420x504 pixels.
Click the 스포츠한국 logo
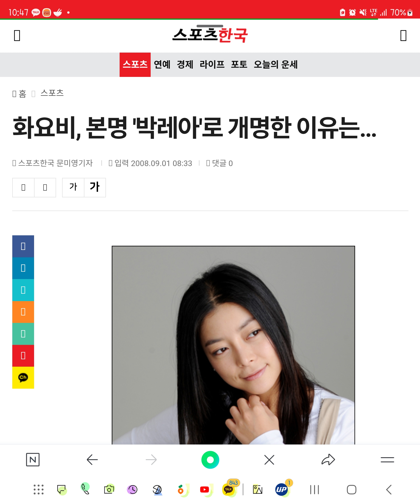point(210,35)
